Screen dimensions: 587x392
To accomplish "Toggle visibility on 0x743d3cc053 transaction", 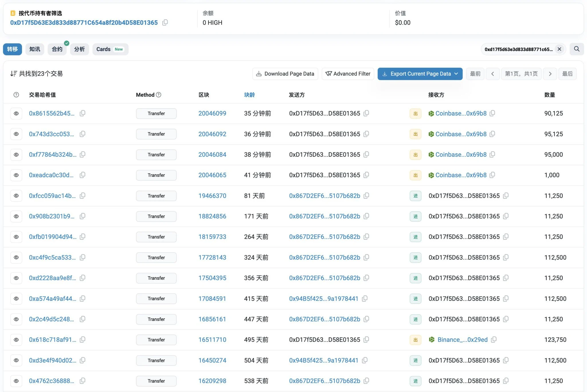I will coord(16,134).
